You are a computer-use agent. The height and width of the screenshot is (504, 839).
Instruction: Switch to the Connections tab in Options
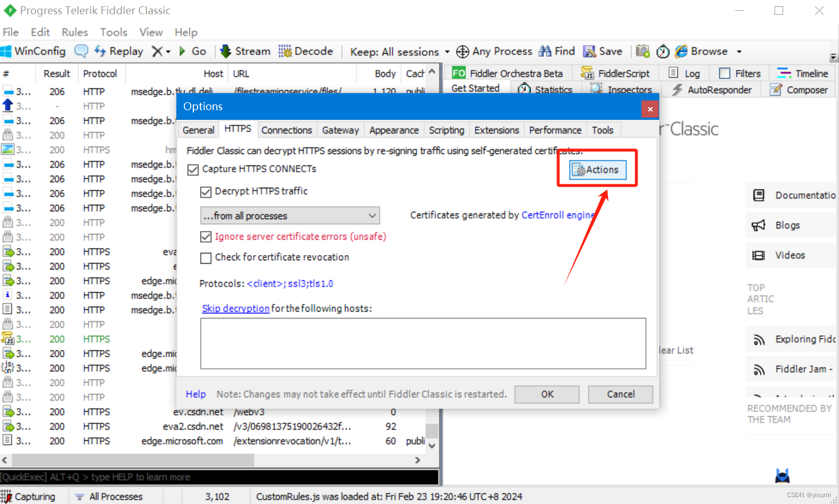(287, 130)
